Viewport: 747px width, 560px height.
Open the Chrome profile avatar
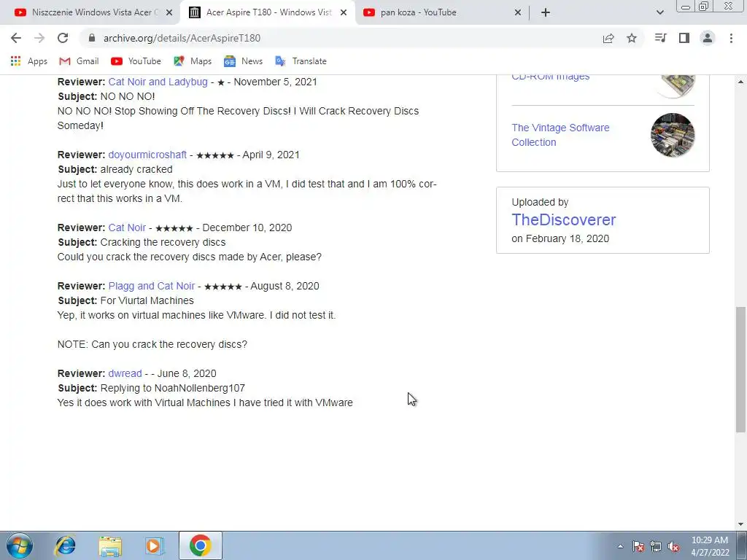tap(708, 38)
